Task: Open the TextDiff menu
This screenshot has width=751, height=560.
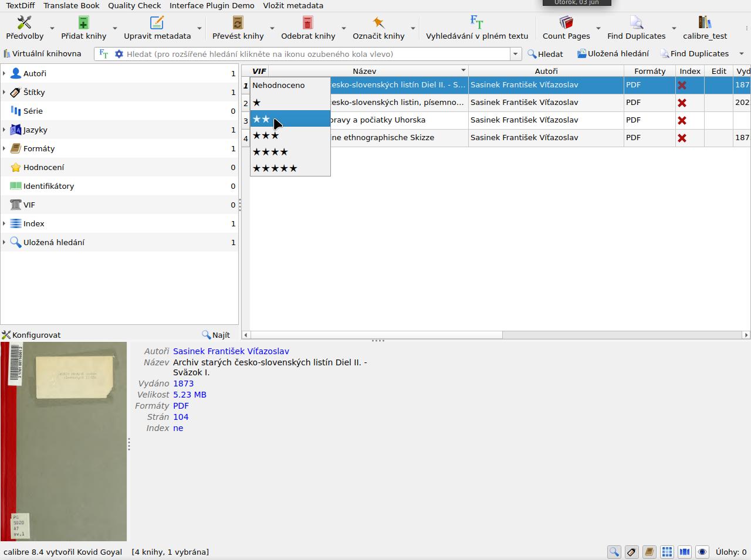Action: pyautogui.click(x=21, y=5)
